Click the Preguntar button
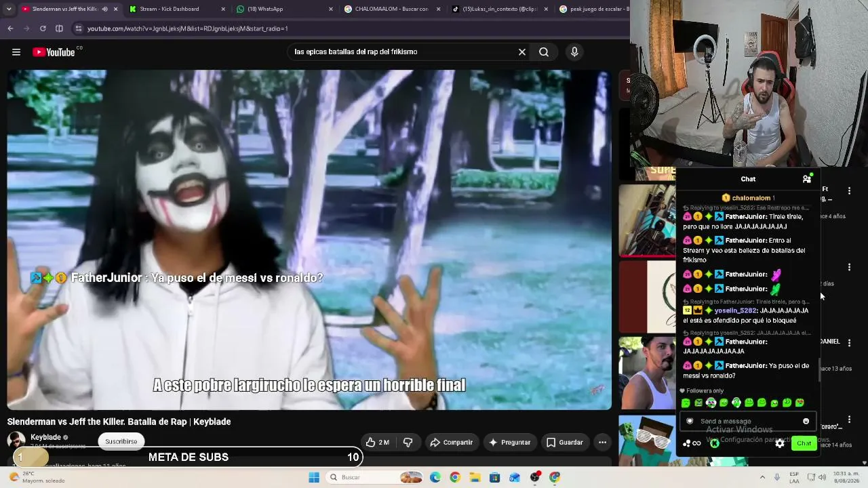868x488 pixels. 509,443
